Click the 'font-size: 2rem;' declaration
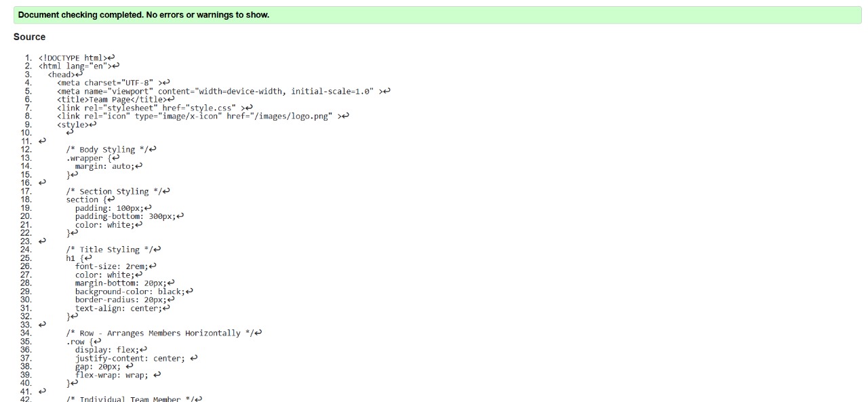 (x=111, y=266)
